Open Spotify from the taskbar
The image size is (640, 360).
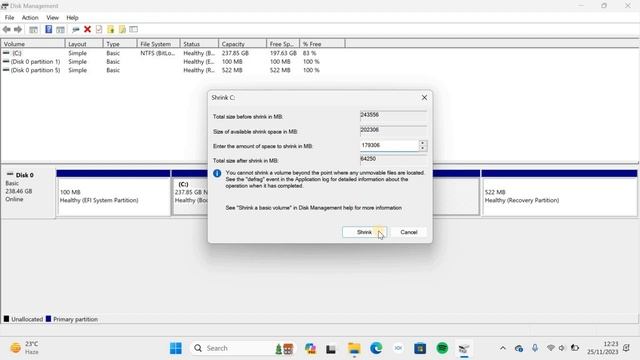click(x=442, y=348)
